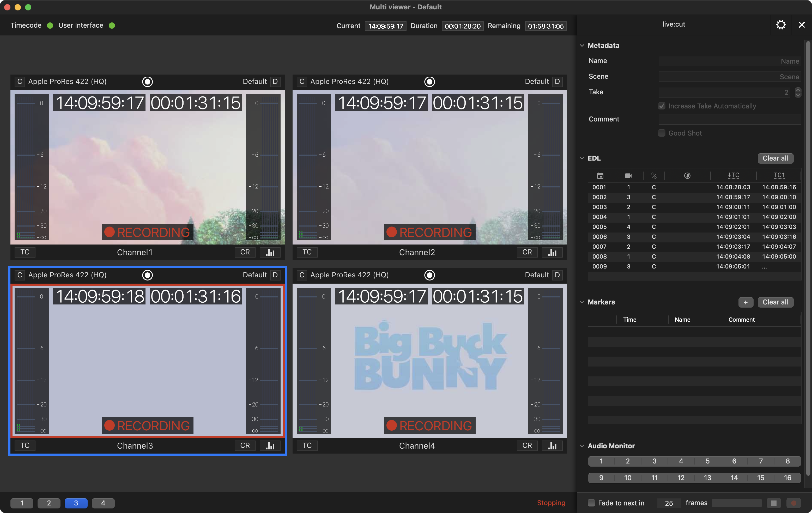Check the Good Shot checkbox
Image resolution: width=812 pixels, height=513 pixels.
662,133
